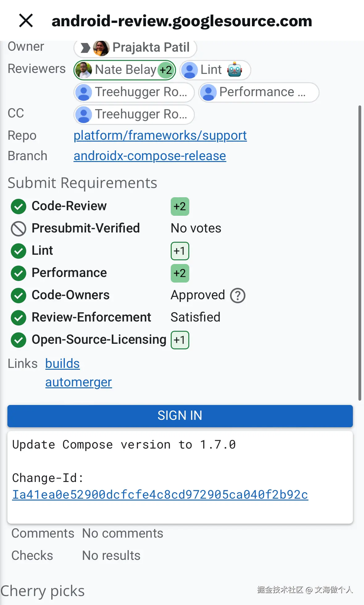Click Prajakta Patil owner avatar

[101, 48]
